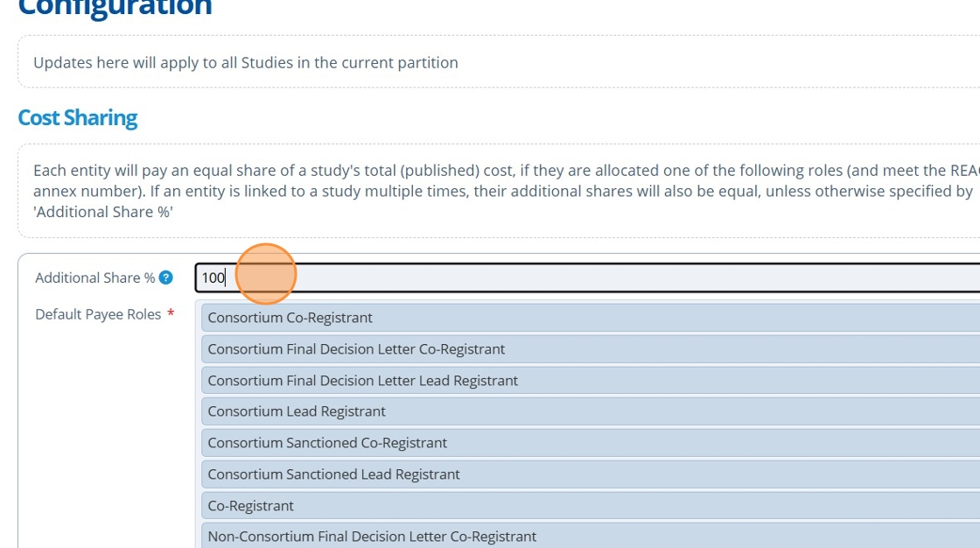
Task: Click the red required asterisk
Action: click(x=171, y=314)
